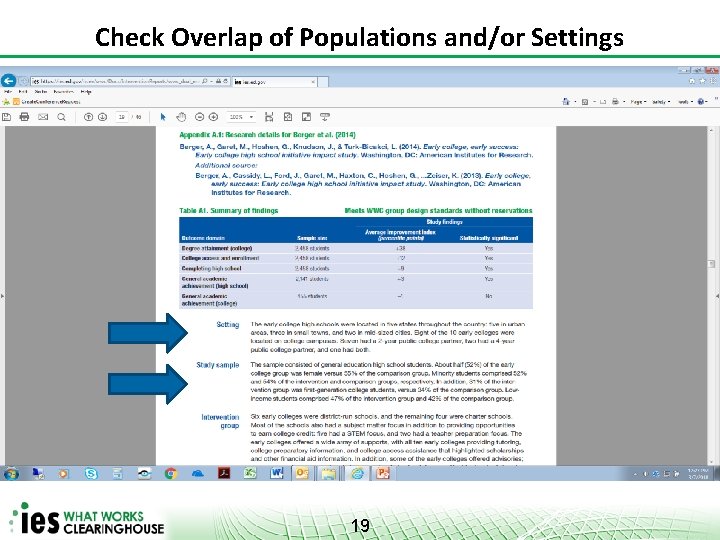The width and height of the screenshot is (720, 540).
Task: Click the favorites bar star icon
Action: (6, 101)
